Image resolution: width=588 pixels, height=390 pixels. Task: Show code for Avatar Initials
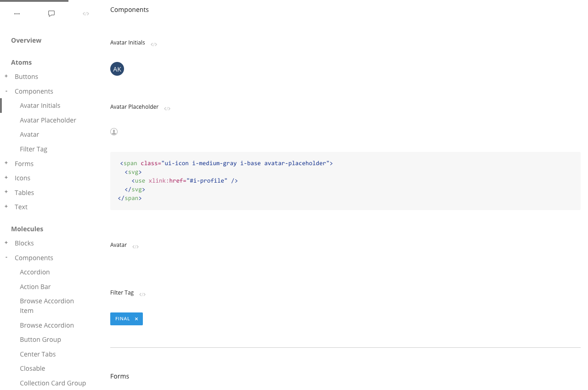154,45
